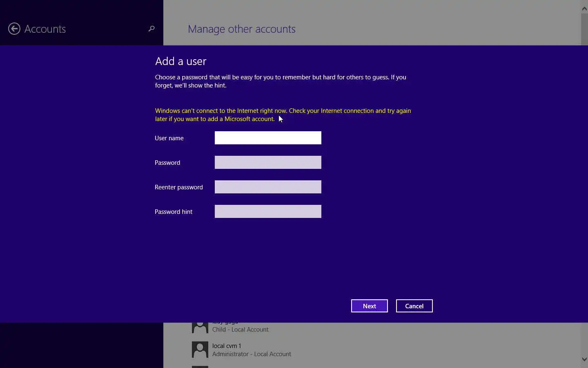The width and height of the screenshot is (588, 368).
Task: Click the 'local cvm 1' account name
Action: [227, 346]
